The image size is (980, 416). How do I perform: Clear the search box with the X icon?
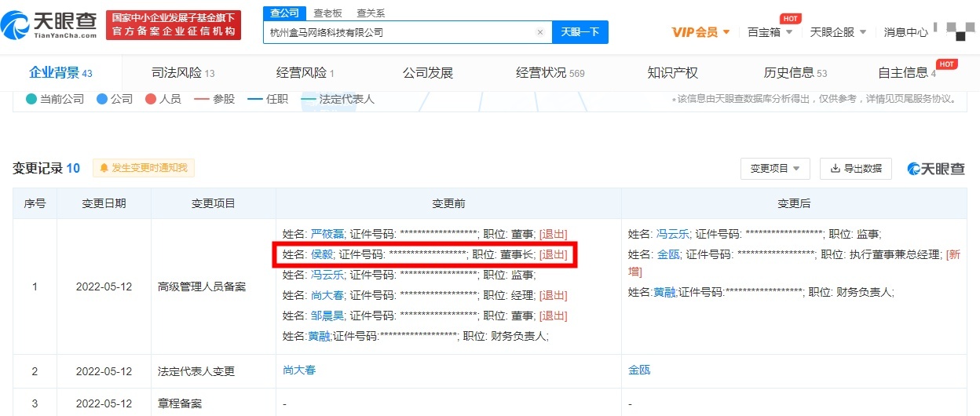[539, 32]
